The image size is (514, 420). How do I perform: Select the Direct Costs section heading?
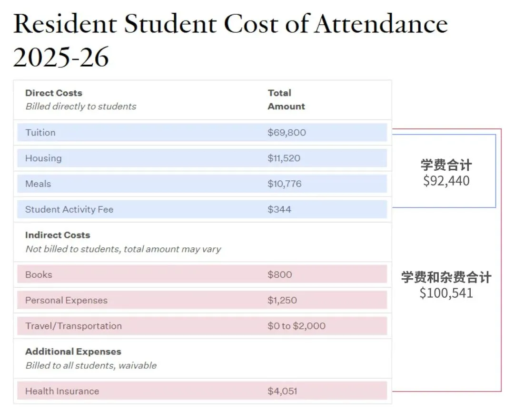point(53,93)
